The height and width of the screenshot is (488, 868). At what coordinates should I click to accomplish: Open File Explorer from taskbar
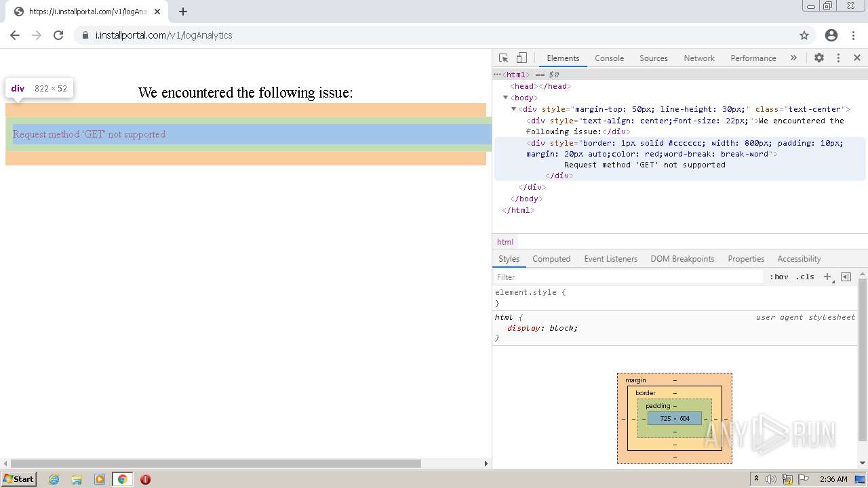click(x=77, y=479)
